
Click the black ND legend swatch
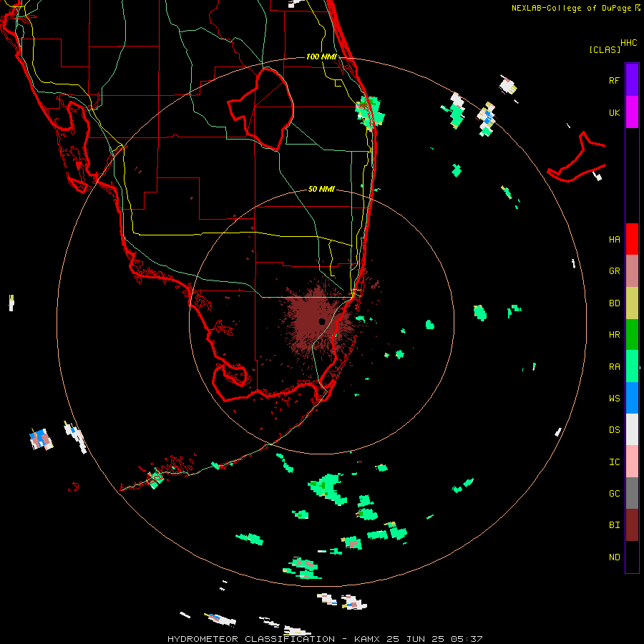coord(632,557)
